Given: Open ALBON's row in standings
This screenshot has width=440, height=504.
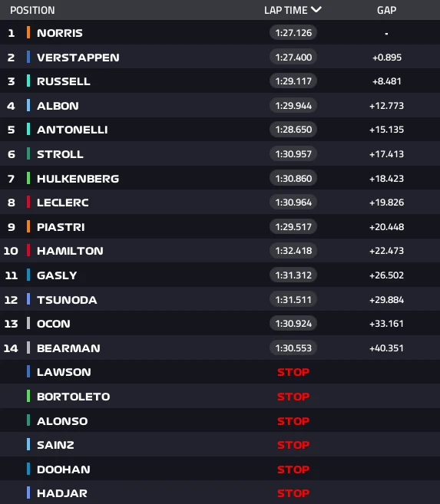Looking at the screenshot, I should click(x=220, y=105).
